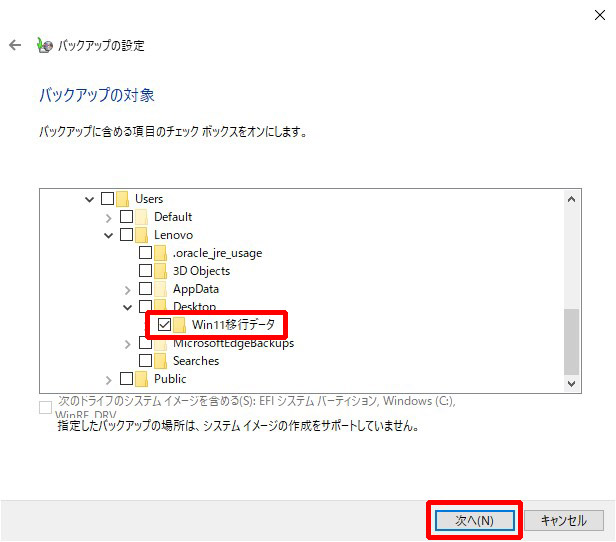Click the vertical scrollbar thumb
The height and width of the screenshot is (542, 616).
pyautogui.click(x=572, y=342)
